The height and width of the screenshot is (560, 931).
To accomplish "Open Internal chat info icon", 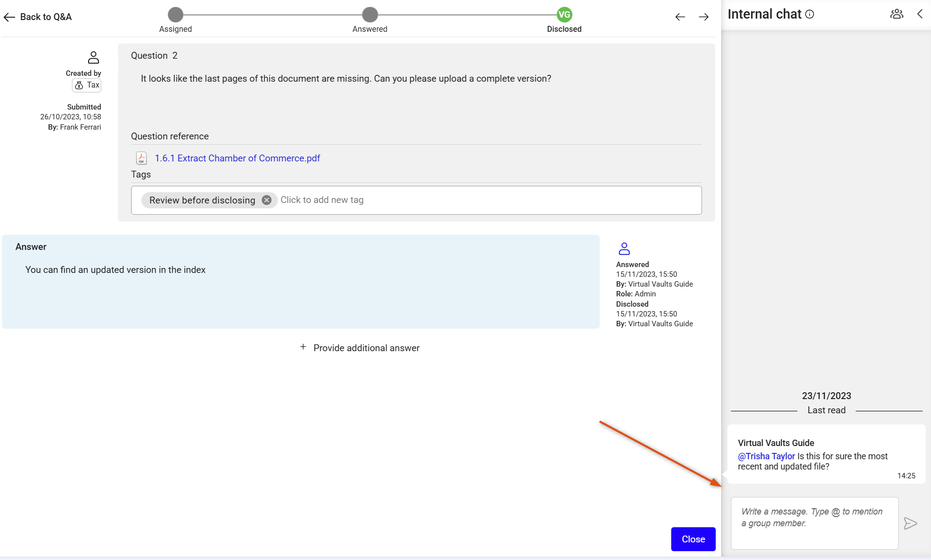I will [810, 14].
